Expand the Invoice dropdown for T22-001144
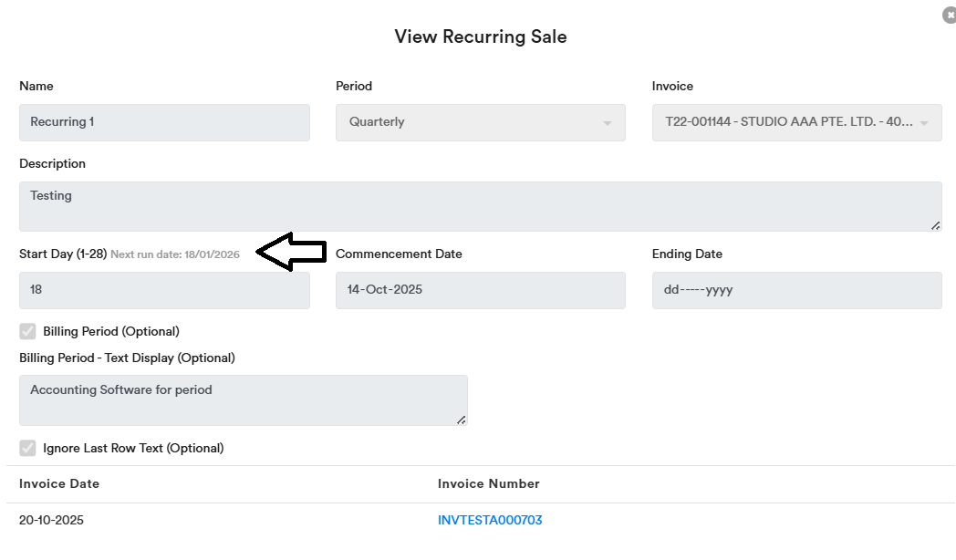Image resolution: width=956 pixels, height=560 pixels. click(x=796, y=122)
